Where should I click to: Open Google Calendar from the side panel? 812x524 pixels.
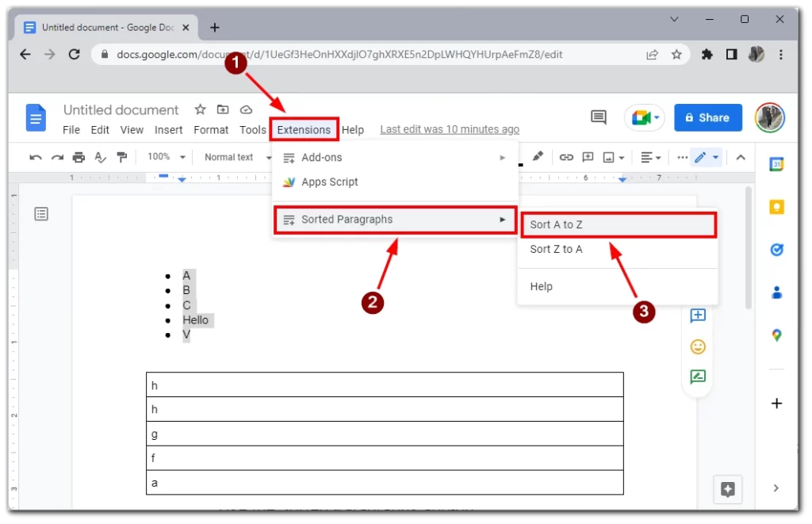[776, 163]
